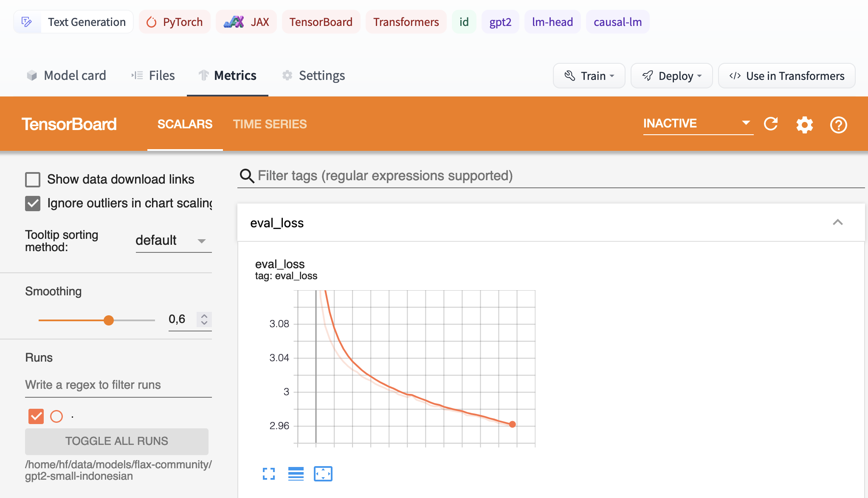Toggle y-axis log scale icon
Image resolution: width=868 pixels, height=498 pixels.
[x=296, y=474]
